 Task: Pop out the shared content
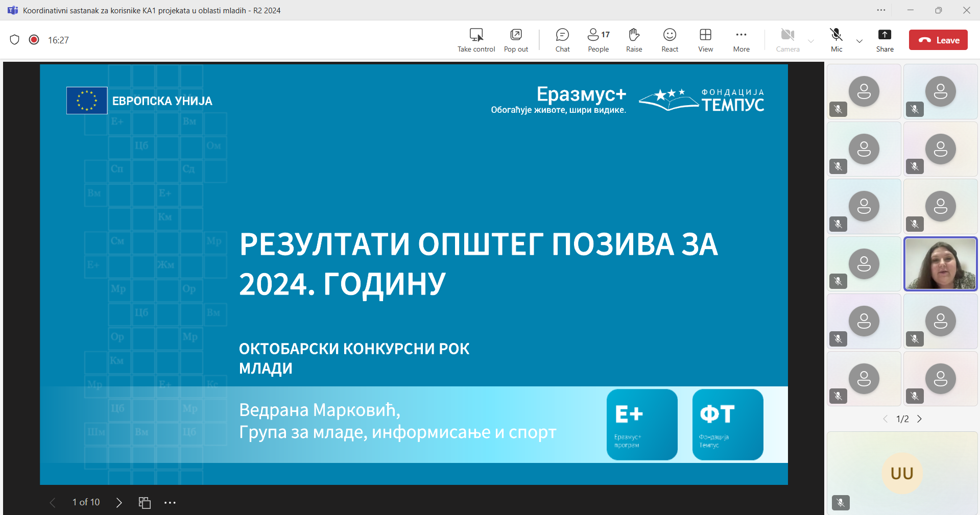coord(515,39)
